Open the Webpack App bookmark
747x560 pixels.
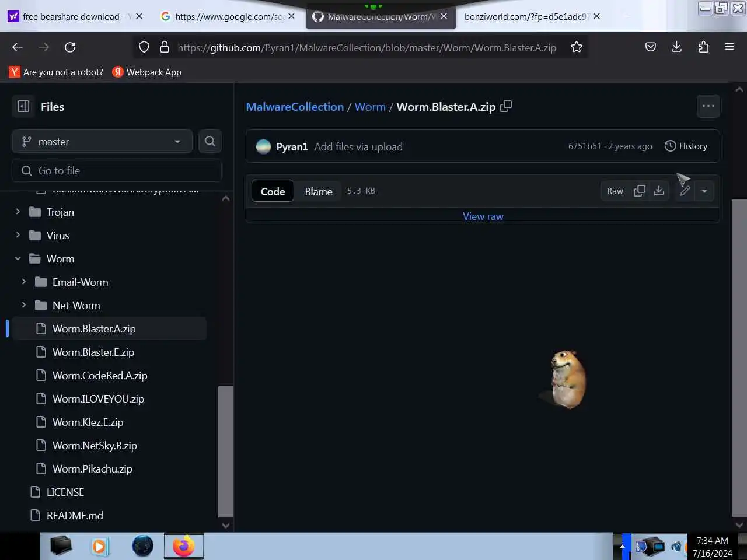click(x=147, y=72)
